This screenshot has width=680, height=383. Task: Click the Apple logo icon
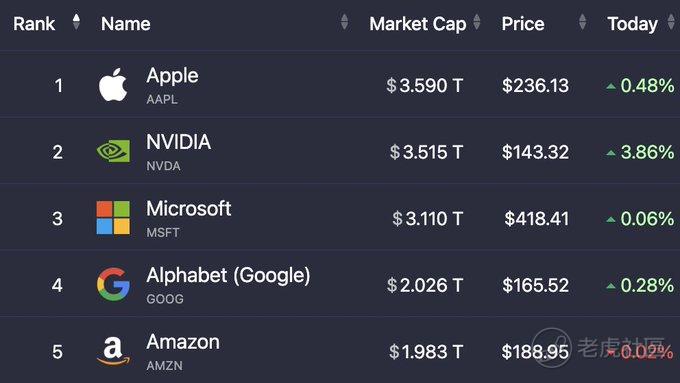[x=113, y=85]
